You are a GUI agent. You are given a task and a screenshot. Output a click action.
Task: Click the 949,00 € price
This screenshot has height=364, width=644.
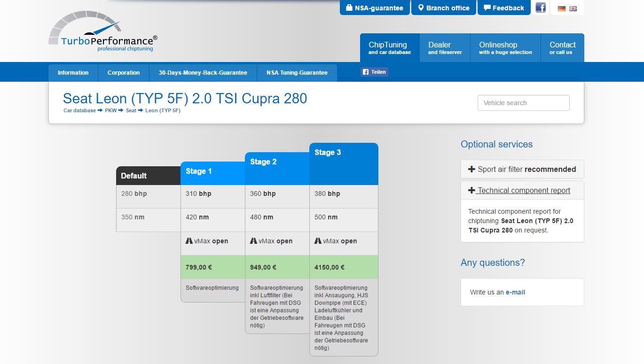click(263, 267)
